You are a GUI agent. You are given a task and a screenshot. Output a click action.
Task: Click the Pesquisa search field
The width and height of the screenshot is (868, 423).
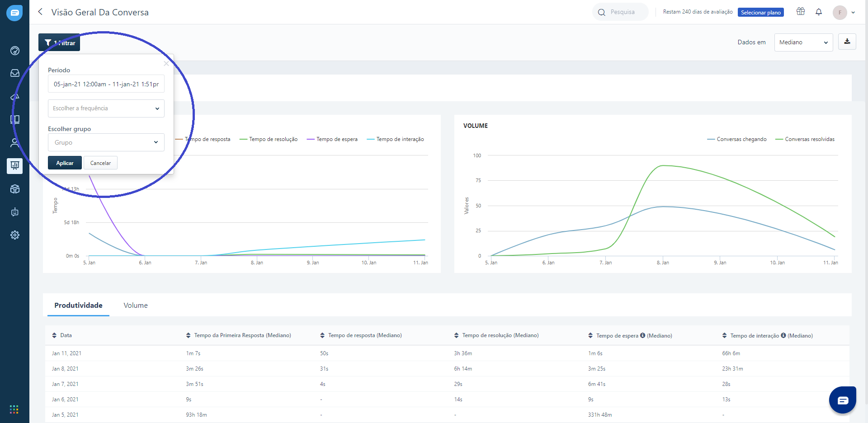click(x=620, y=12)
